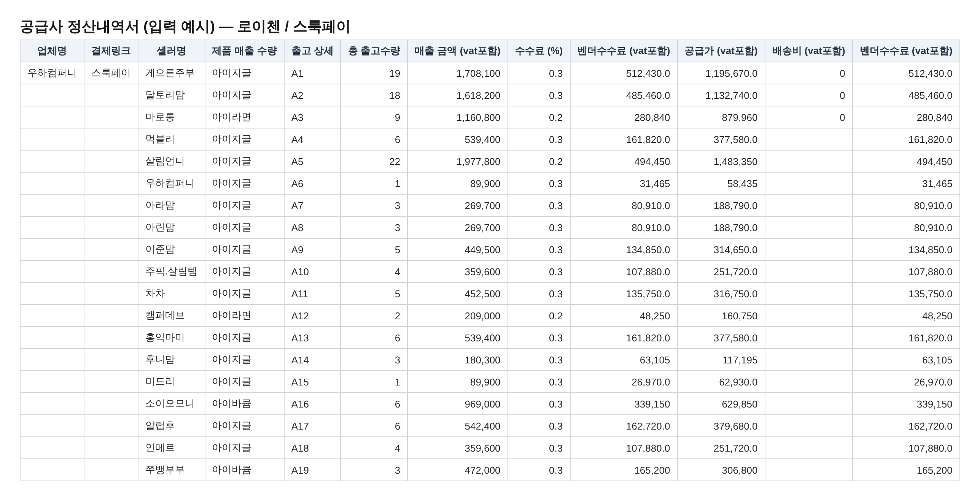Select the 스룩페이 payment link cell
Screen dimensions: 980x498
111,73
